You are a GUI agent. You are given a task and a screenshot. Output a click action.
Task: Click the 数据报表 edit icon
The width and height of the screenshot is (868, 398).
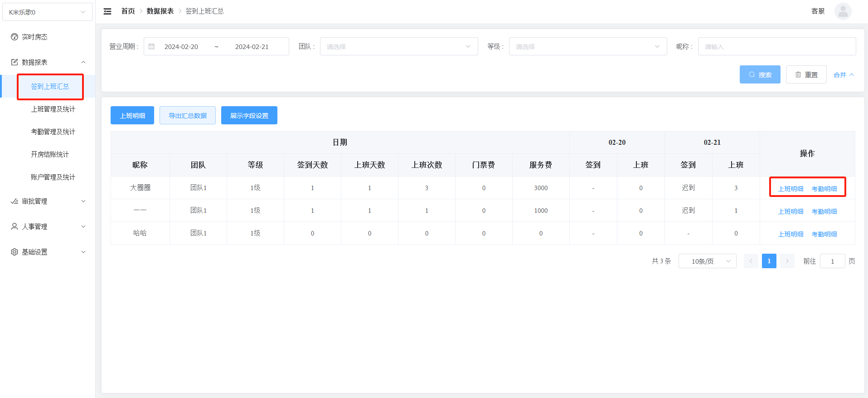click(x=15, y=62)
